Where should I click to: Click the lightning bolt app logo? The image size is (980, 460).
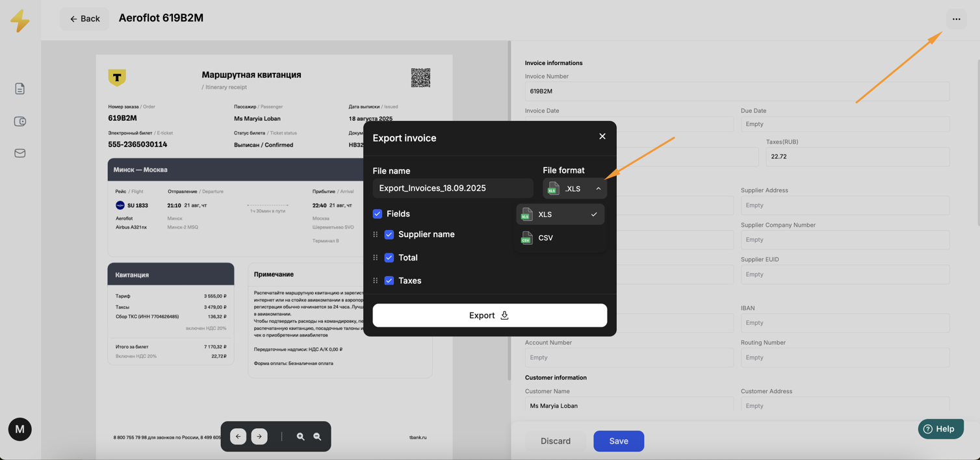[x=20, y=21]
